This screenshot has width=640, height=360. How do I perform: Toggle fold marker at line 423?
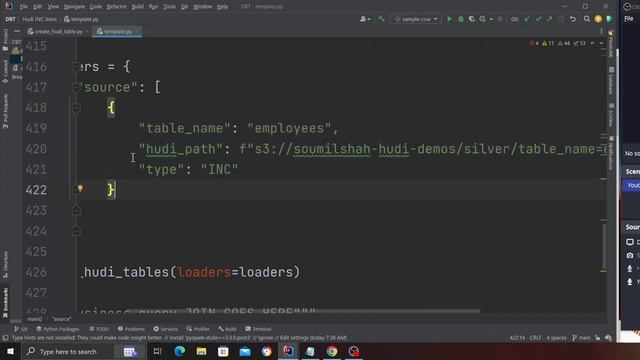tap(76, 210)
